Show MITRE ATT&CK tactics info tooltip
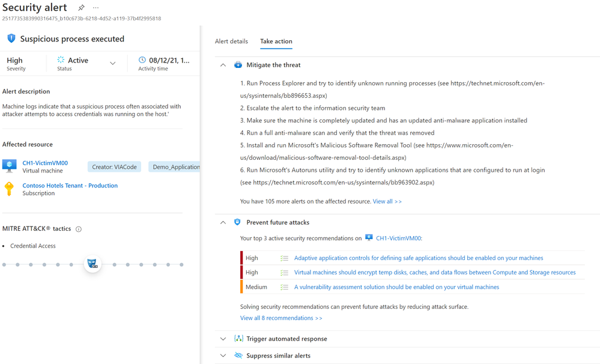This screenshot has width=600, height=364. click(x=79, y=229)
